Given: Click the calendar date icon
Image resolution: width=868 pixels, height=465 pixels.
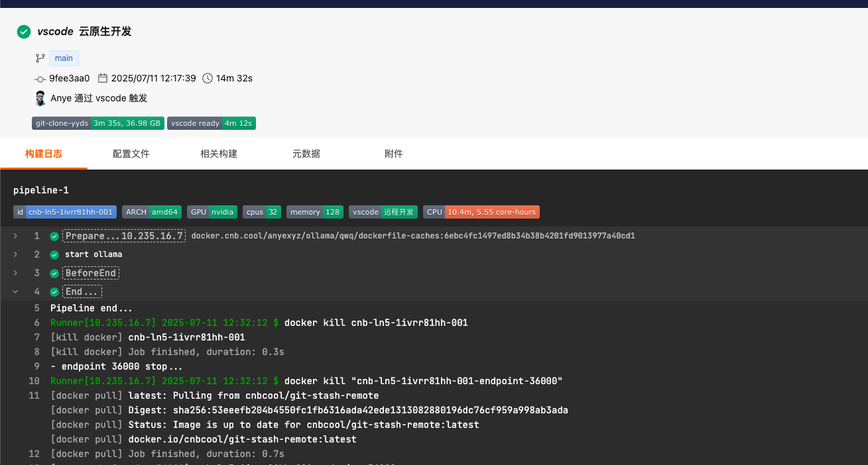Looking at the screenshot, I should tap(103, 78).
